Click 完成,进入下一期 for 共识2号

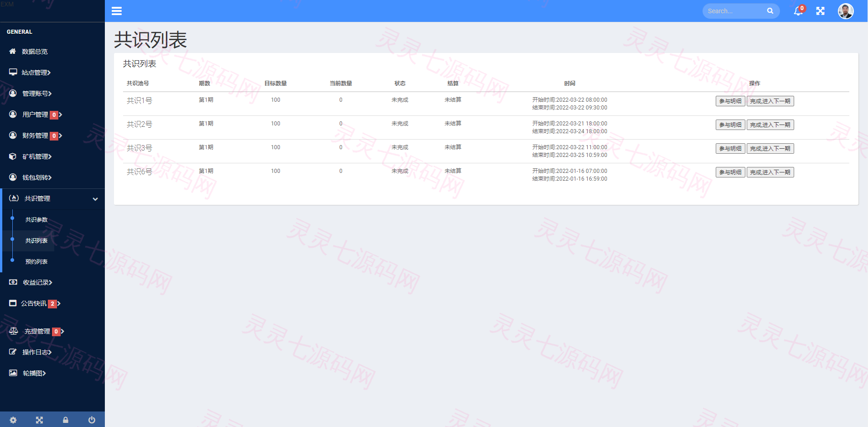pyautogui.click(x=770, y=125)
